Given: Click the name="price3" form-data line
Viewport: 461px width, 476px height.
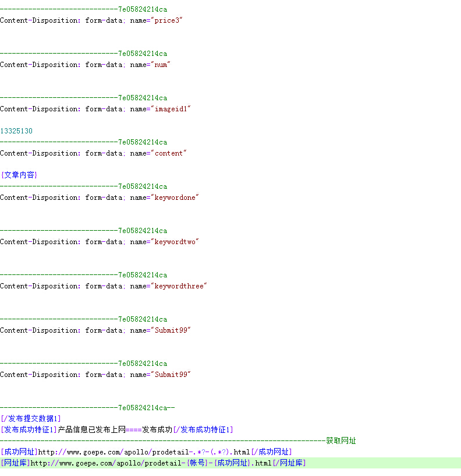Looking at the screenshot, I should 91,20.
